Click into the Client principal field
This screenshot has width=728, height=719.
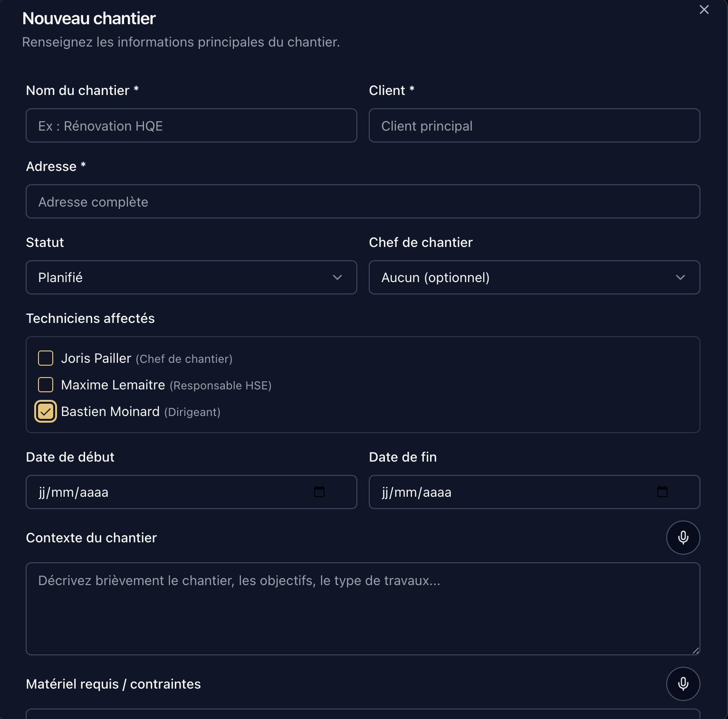click(x=534, y=125)
